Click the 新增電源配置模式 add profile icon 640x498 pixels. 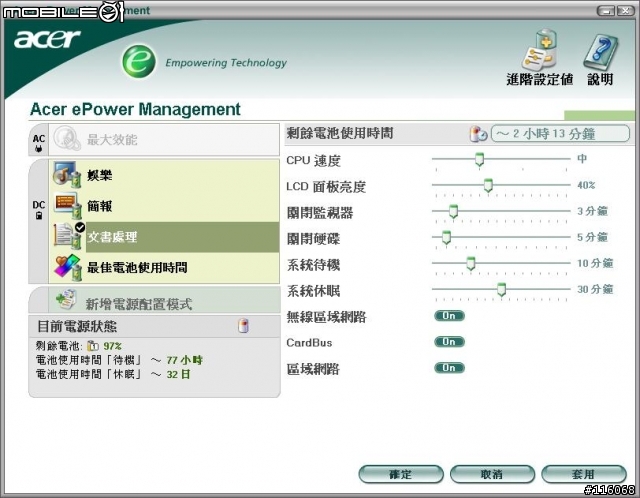click(66, 300)
